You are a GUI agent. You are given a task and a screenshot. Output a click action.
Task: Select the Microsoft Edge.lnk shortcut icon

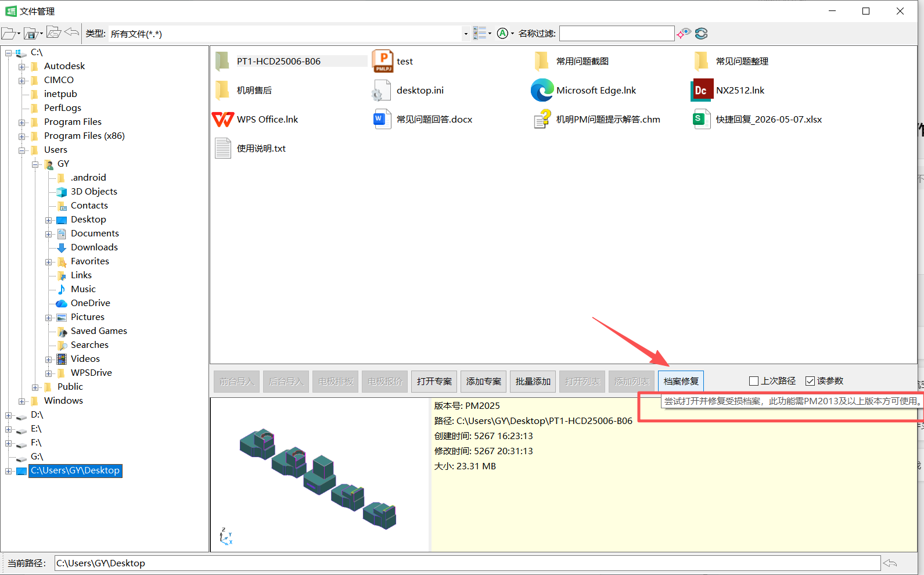(542, 90)
